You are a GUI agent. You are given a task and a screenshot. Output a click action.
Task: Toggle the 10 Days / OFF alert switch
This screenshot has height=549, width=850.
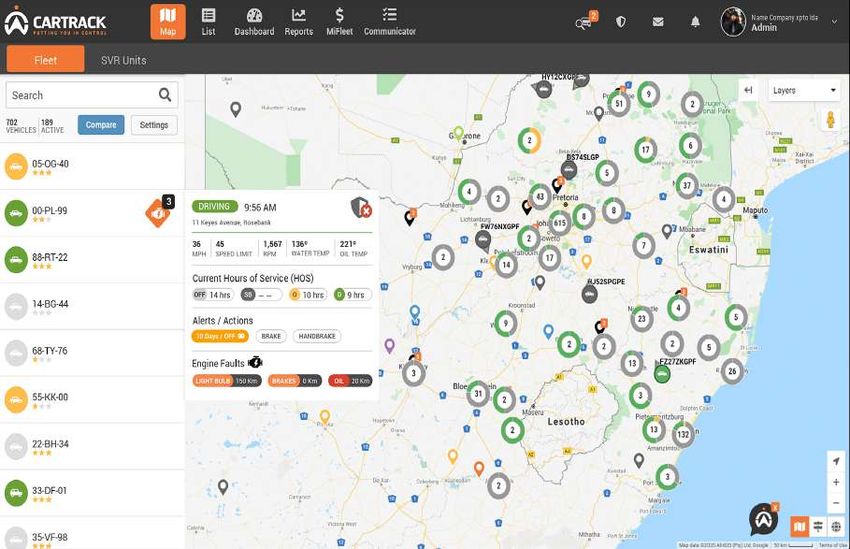point(220,336)
